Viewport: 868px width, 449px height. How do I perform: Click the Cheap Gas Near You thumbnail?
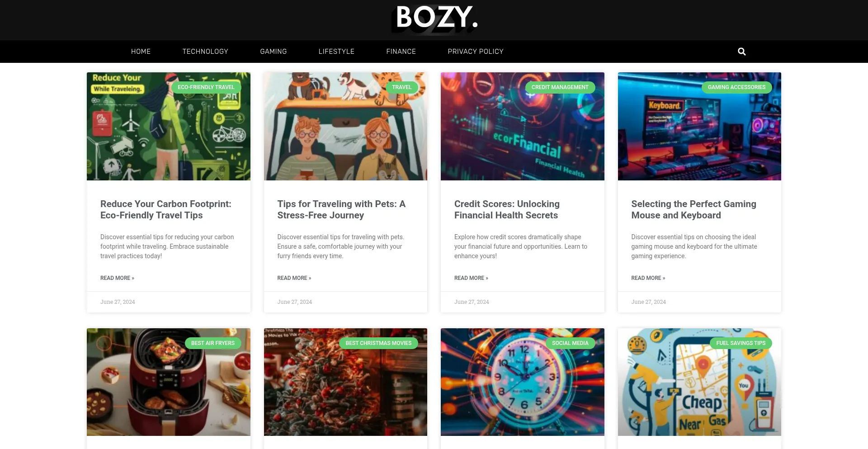pos(699,382)
